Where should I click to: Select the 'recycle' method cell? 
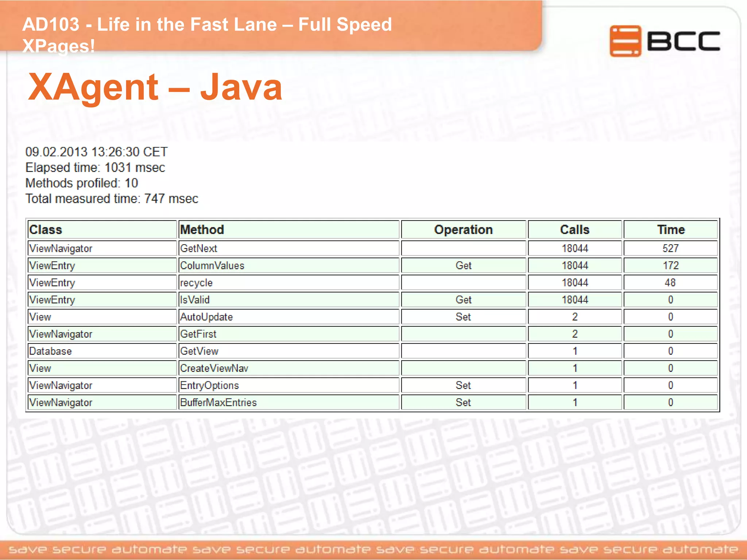coord(289,283)
